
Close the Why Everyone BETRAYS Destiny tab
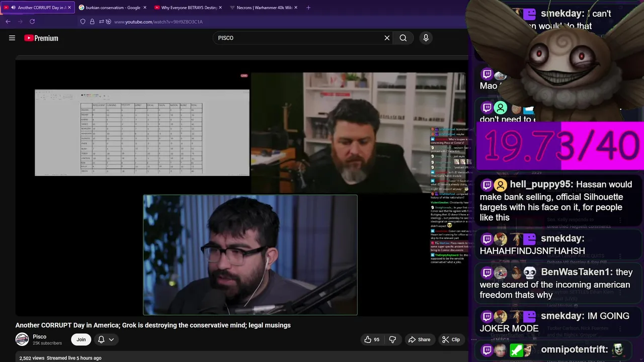click(220, 8)
